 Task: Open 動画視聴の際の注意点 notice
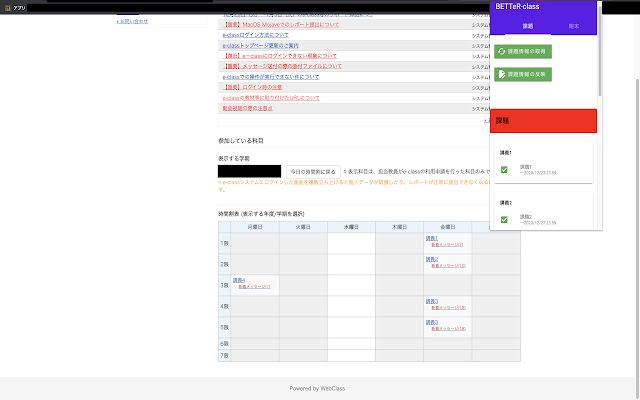click(247, 108)
